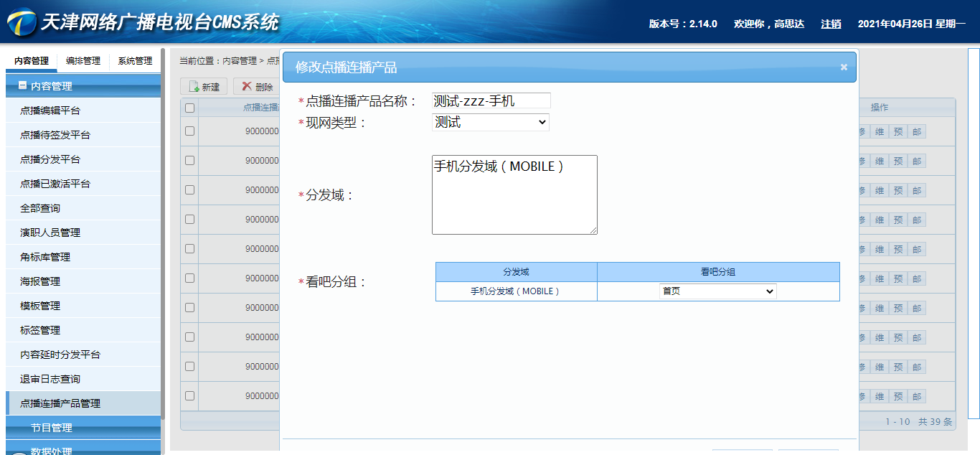Image resolution: width=980 pixels, height=455 pixels.
Task: Open 内容延时分发平台 in sidebar
Action: coord(83,355)
